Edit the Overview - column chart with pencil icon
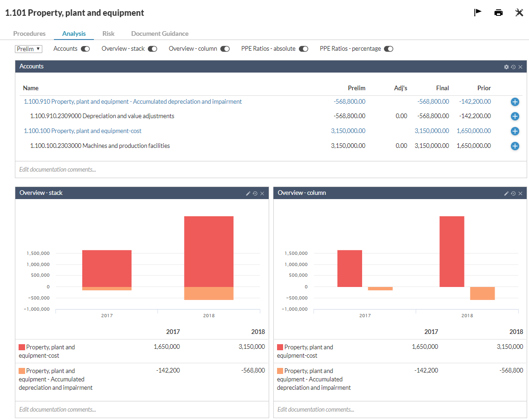 (x=506, y=193)
